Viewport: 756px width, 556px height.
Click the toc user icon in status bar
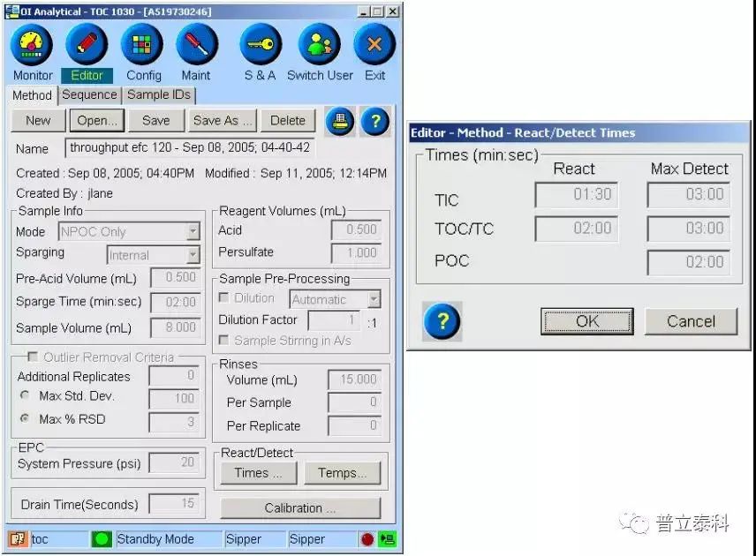click(x=18, y=538)
